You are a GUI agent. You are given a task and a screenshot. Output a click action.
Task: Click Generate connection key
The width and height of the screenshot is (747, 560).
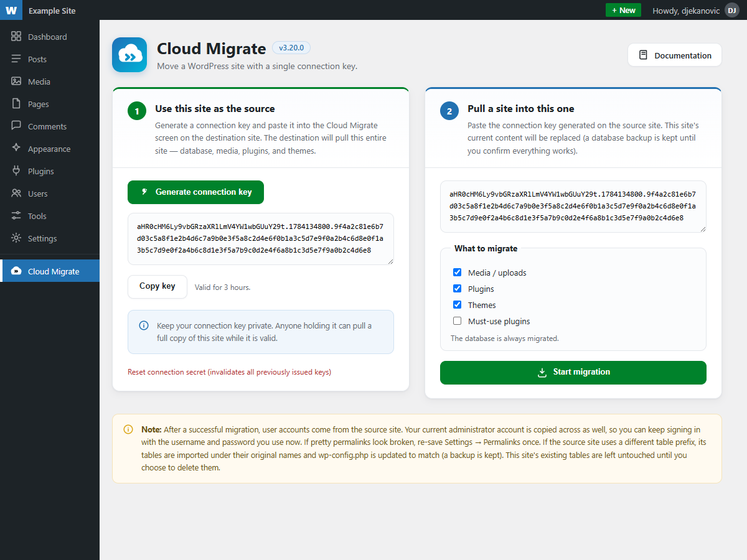click(195, 192)
